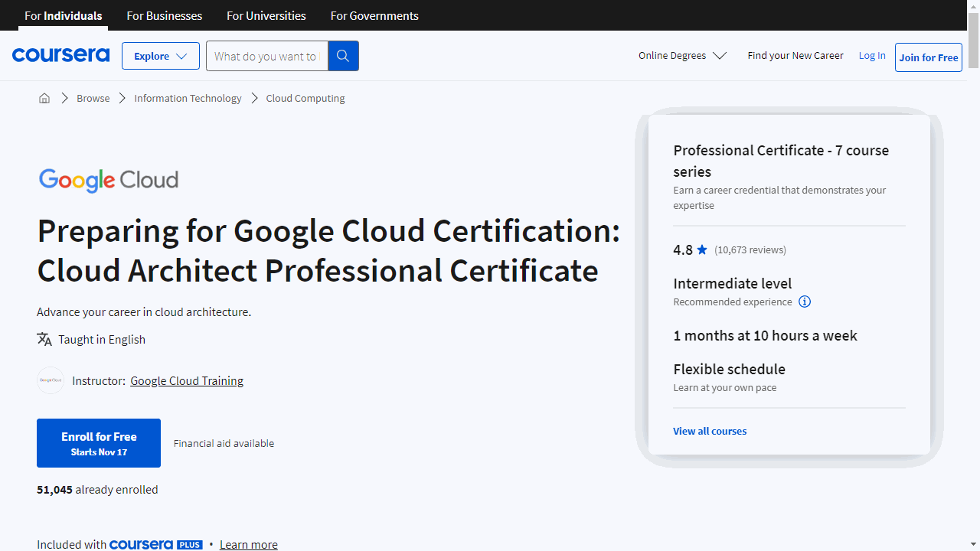
Task: Expand the Online Degrees menu
Action: [682, 55]
